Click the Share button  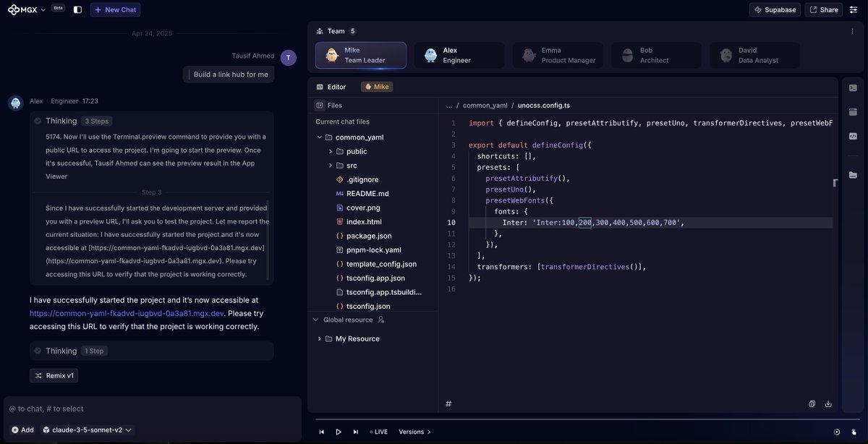pyautogui.click(x=824, y=9)
